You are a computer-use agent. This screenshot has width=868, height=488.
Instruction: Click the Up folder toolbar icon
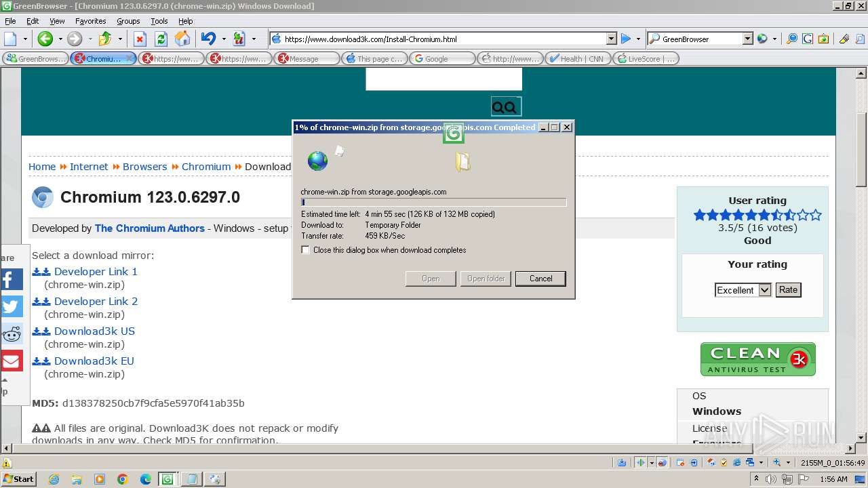pos(105,39)
